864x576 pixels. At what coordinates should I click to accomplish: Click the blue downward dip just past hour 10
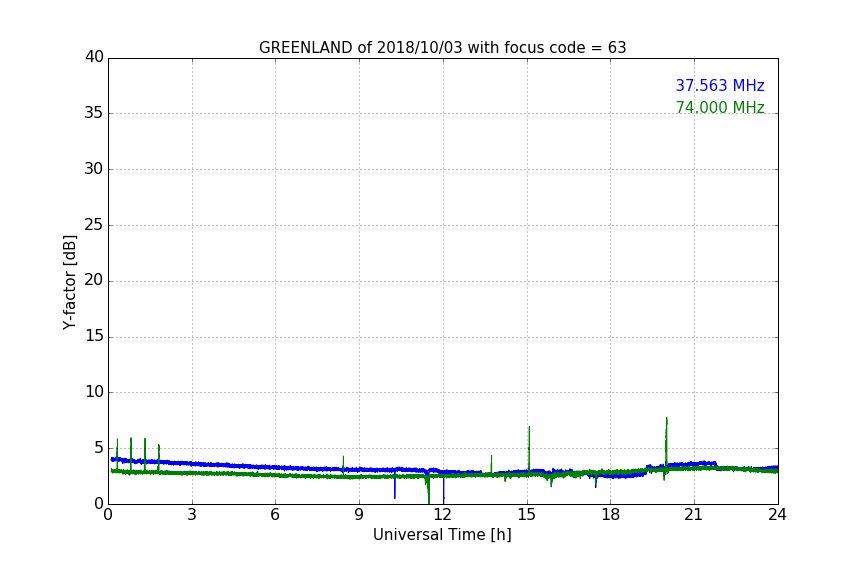395,485
